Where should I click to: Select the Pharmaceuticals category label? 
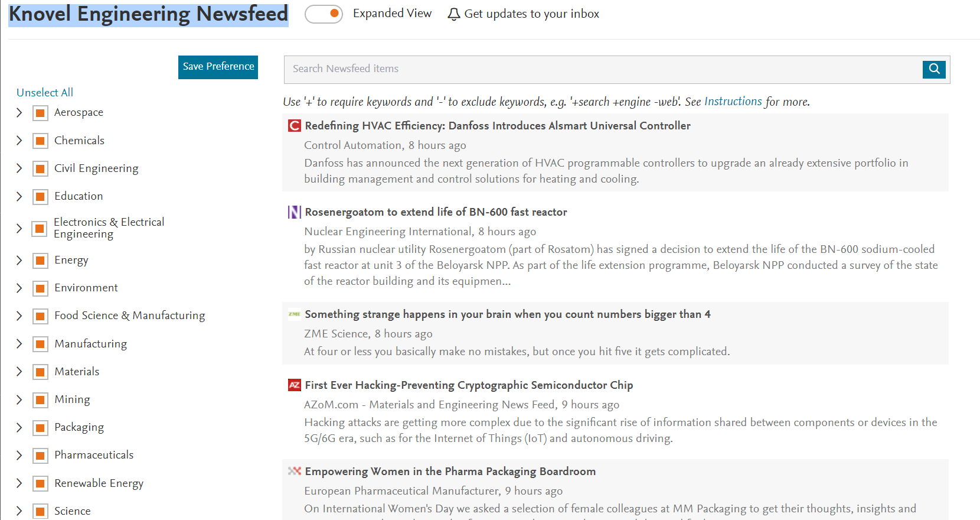(94, 455)
